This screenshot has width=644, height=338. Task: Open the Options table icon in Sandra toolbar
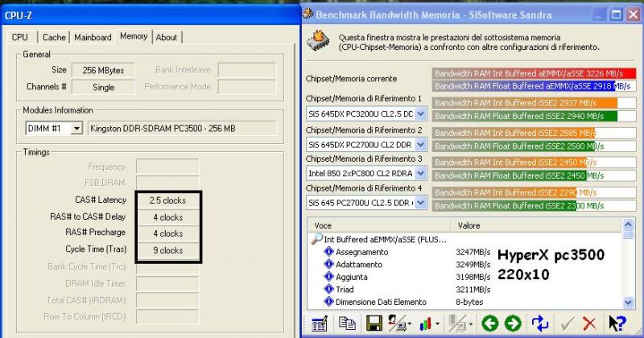click(320, 324)
